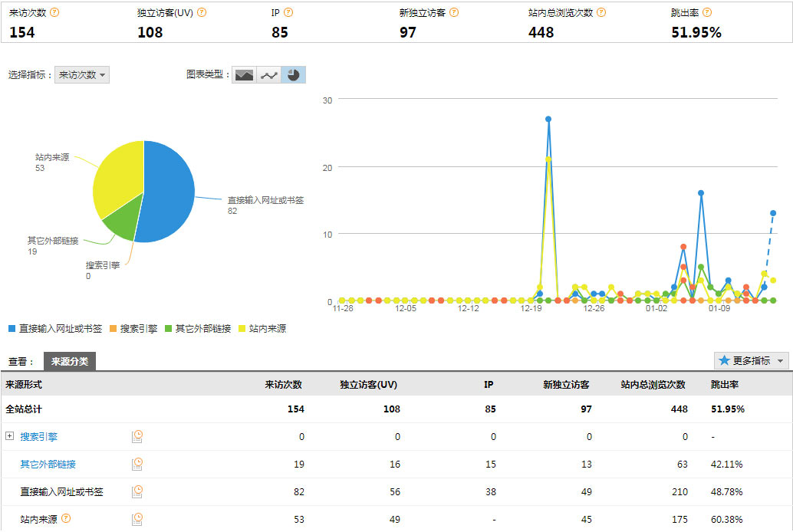Click help icon next to top 跳出率

point(707,12)
